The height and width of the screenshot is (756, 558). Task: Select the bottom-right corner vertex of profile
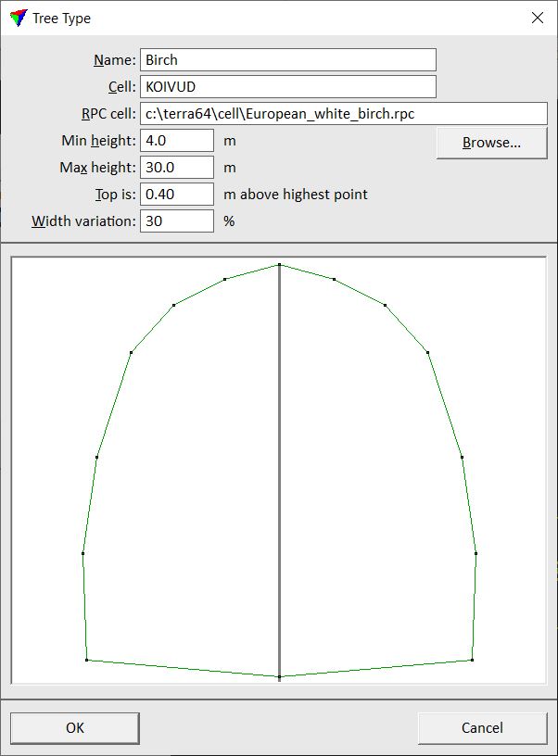pos(472,660)
